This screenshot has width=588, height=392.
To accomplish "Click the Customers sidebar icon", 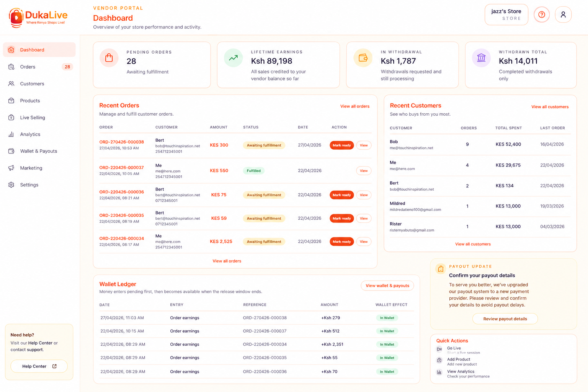I will coord(11,83).
